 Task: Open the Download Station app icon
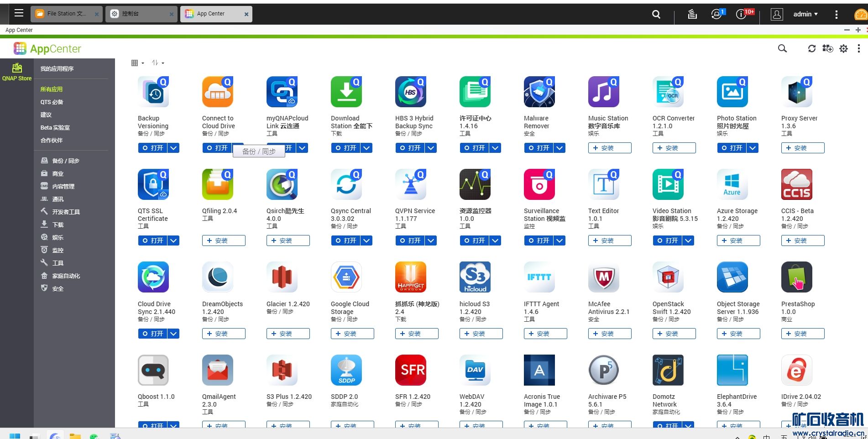346,92
